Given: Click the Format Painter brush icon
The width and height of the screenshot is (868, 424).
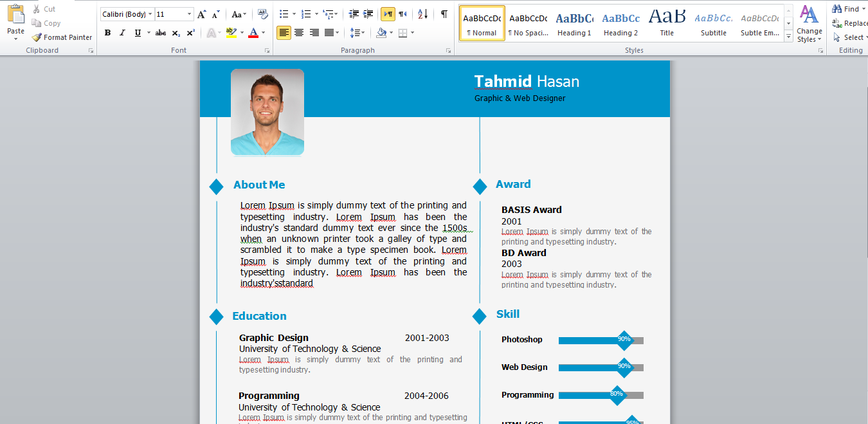Looking at the screenshot, I should pyautogui.click(x=37, y=37).
